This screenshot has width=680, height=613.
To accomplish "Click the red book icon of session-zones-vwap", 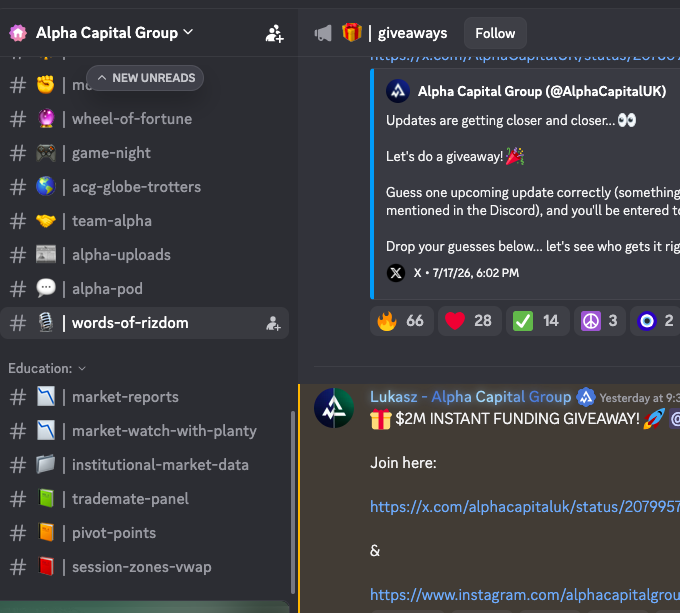I will click(46, 566).
